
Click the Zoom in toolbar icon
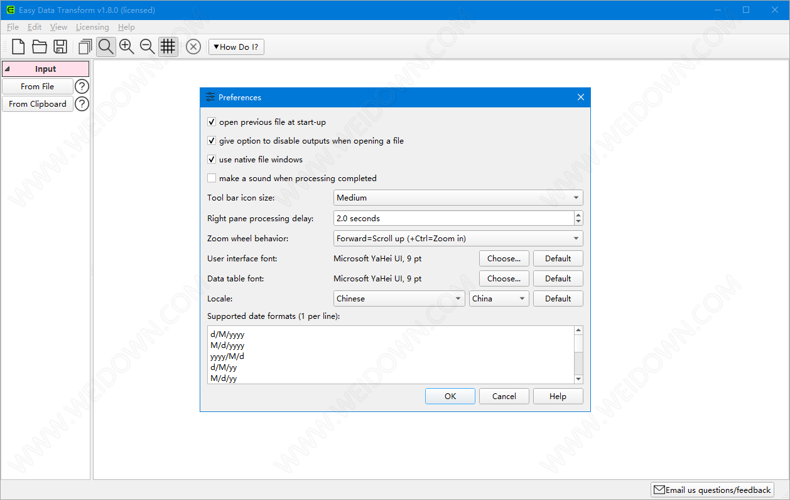tap(126, 47)
